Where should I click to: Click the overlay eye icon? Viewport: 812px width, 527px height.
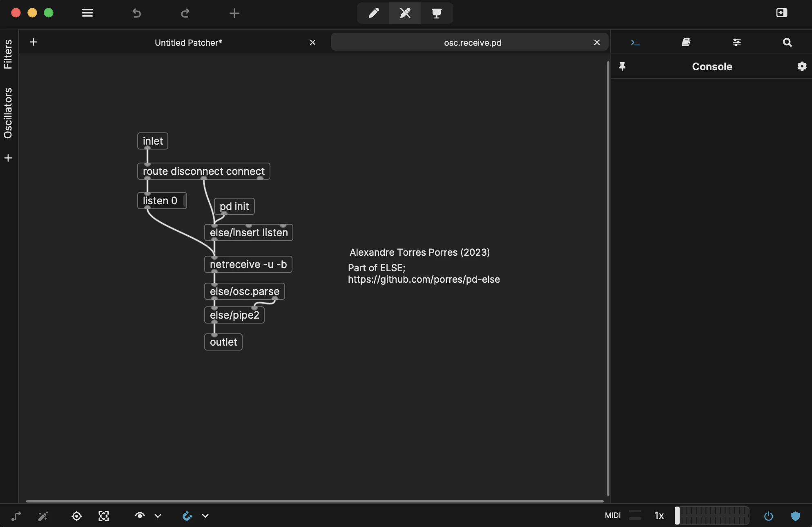pyautogui.click(x=140, y=516)
